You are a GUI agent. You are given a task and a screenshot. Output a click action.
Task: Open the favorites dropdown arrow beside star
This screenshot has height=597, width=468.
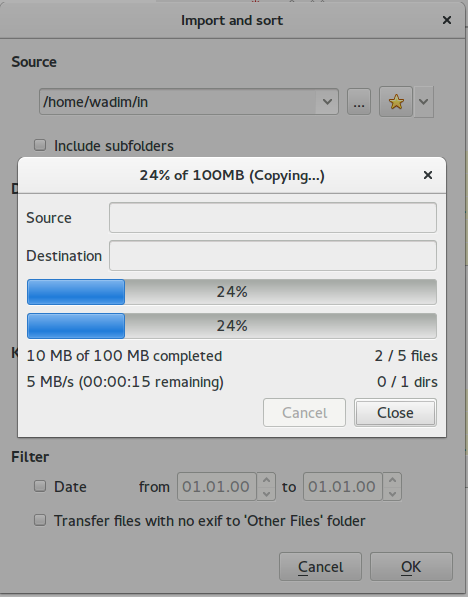(423, 102)
